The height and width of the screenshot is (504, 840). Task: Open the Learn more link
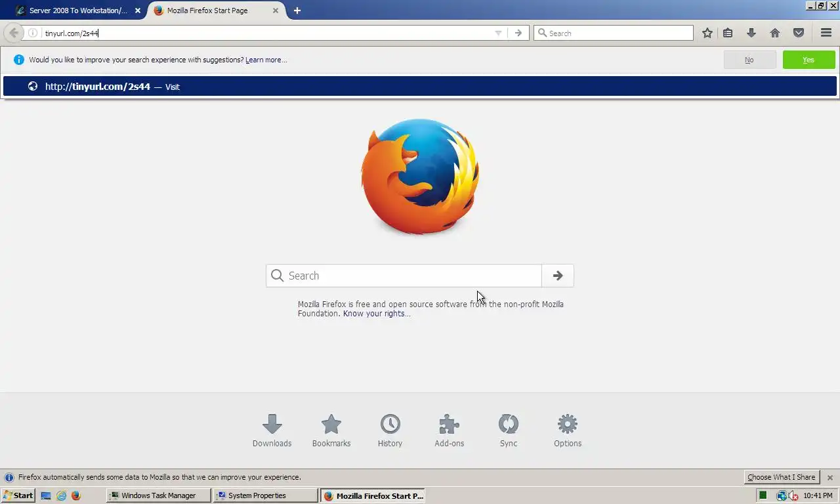tap(266, 60)
